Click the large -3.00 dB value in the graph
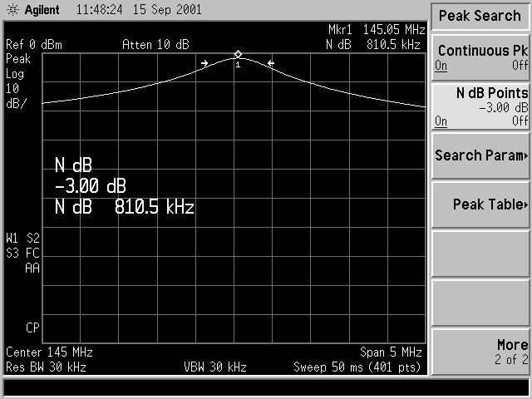This screenshot has height=399, width=532. click(x=91, y=186)
